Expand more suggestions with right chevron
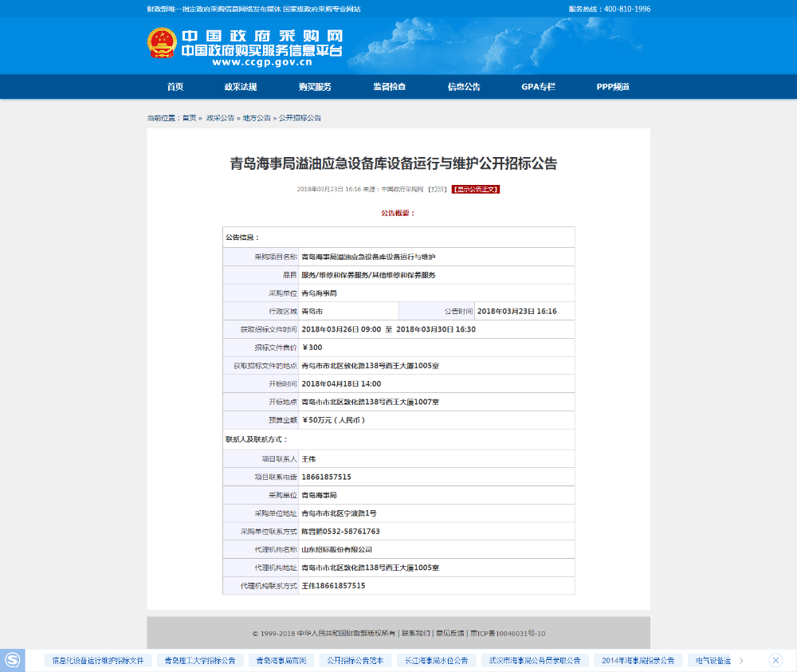This screenshot has height=672, width=797. pos(741,660)
